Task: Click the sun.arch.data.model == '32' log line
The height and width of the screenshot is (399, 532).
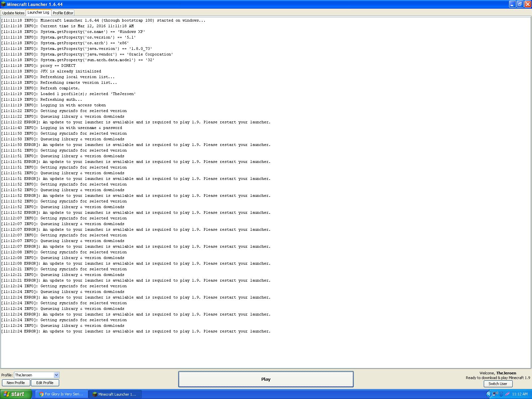Action: click(78, 60)
